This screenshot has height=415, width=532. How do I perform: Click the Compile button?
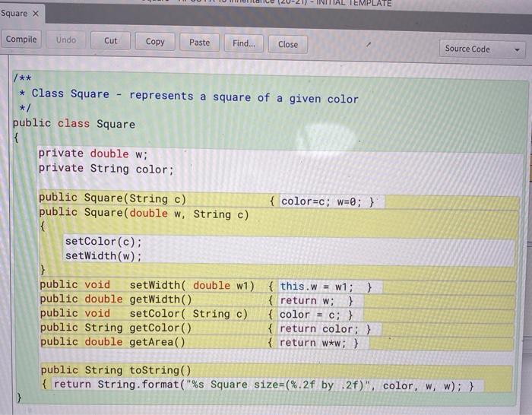[x=21, y=40]
